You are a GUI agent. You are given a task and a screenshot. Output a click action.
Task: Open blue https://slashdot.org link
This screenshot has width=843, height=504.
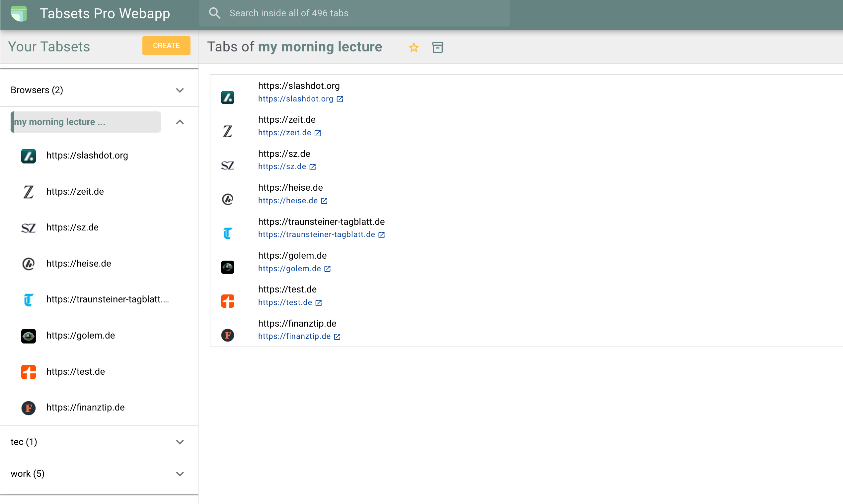295,99
